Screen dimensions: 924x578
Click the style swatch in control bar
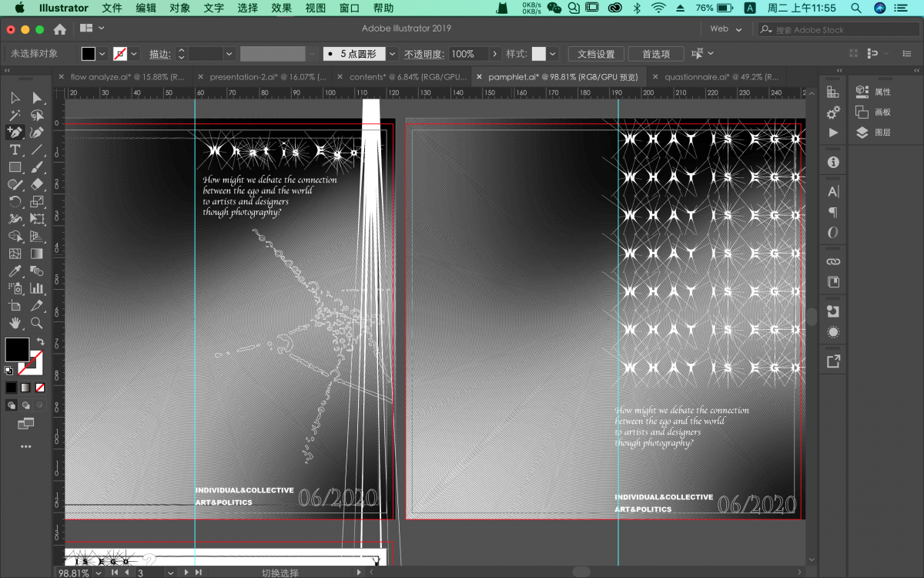tap(538, 54)
